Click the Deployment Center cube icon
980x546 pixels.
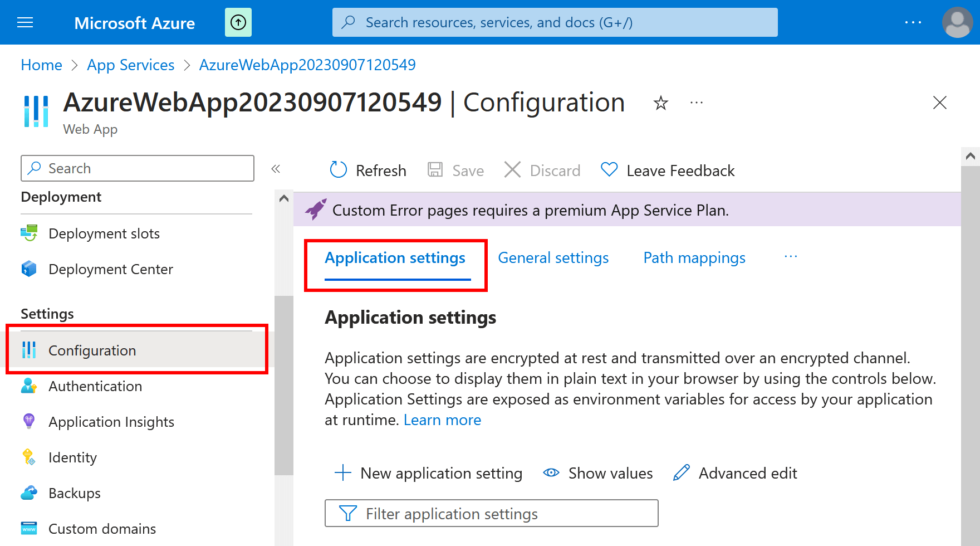[x=29, y=269]
